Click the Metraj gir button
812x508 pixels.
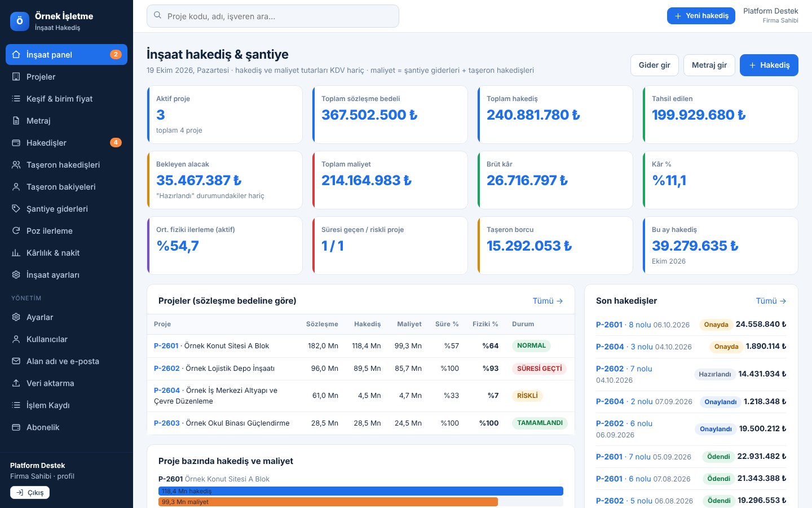(x=709, y=65)
